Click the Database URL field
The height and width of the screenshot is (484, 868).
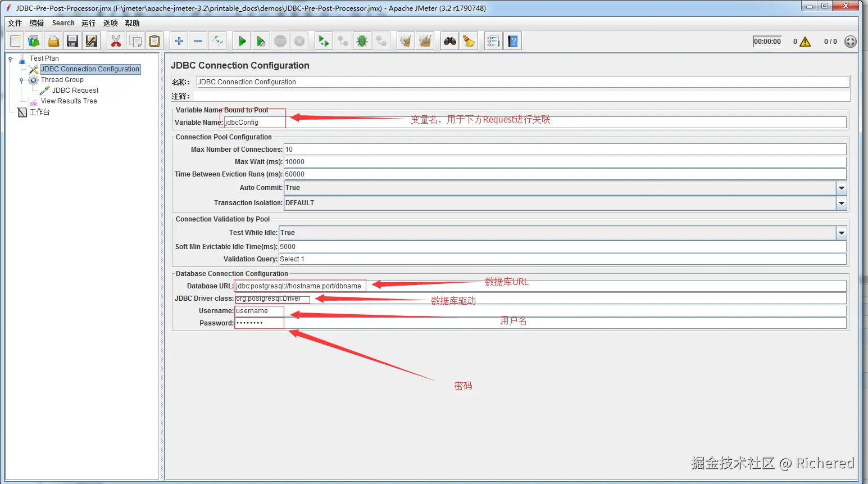tap(540, 286)
